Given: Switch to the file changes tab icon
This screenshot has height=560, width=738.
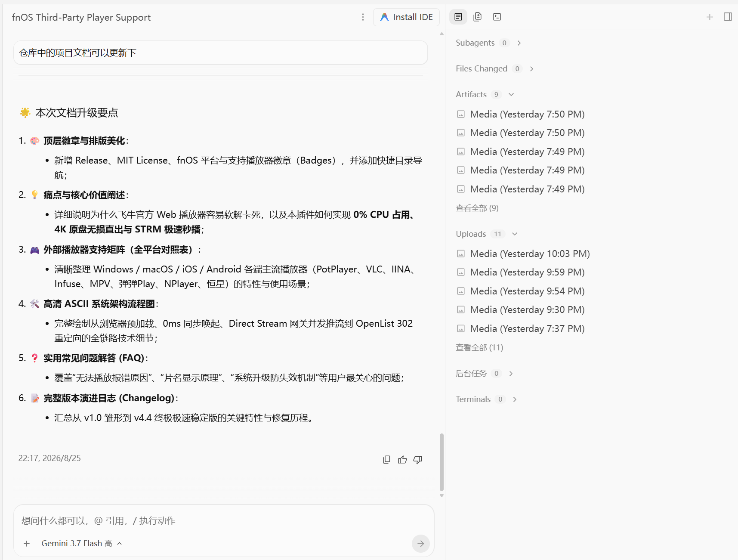Looking at the screenshot, I should pyautogui.click(x=477, y=17).
